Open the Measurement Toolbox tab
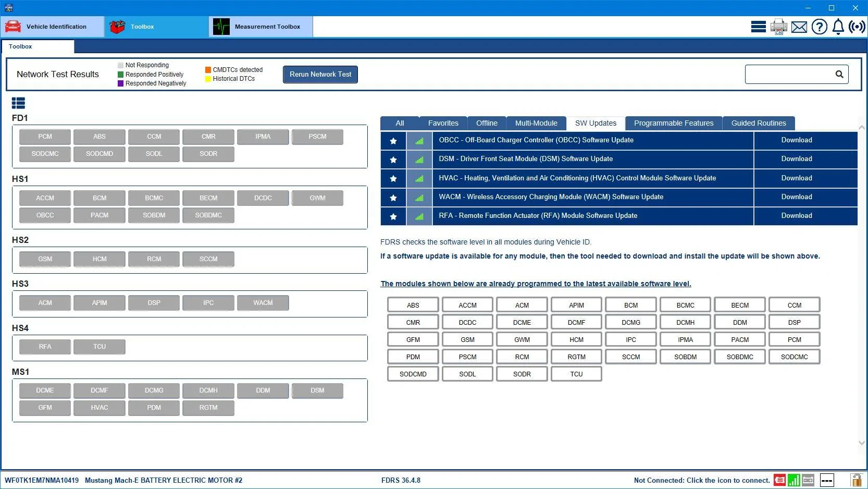 point(261,27)
